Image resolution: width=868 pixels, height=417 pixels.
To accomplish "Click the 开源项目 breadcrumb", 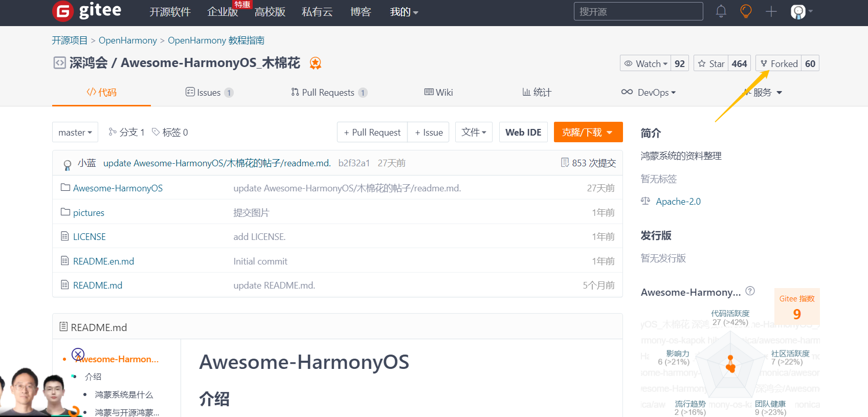I will coord(70,40).
